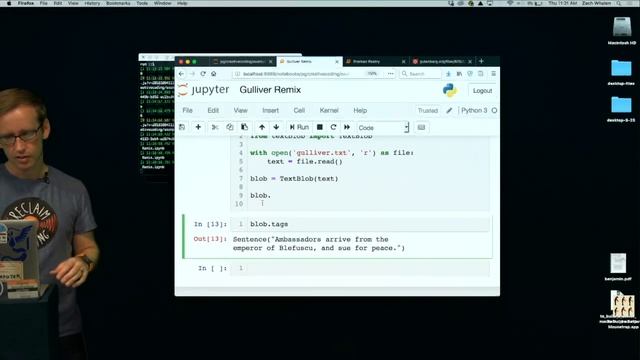Viewport: 640px width, 360px height.
Task: Open the Bookmarks menu in macOS menu bar
Action: [118, 3]
